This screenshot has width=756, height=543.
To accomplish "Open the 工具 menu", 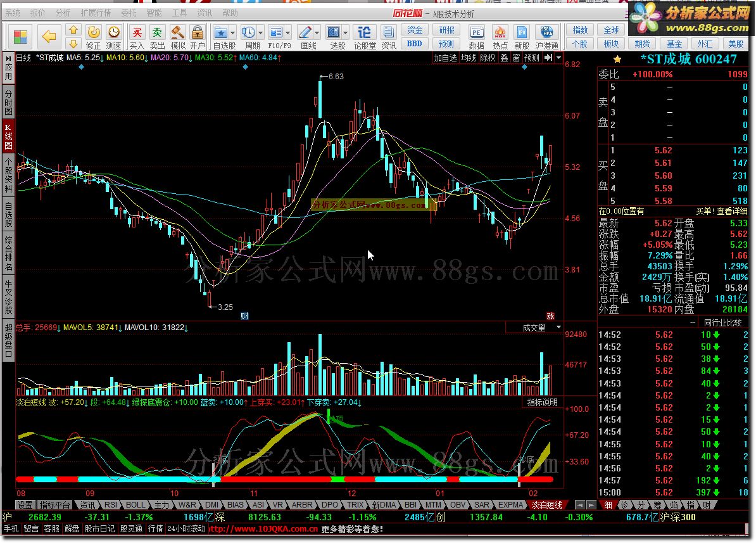I will click(x=179, y=13).
